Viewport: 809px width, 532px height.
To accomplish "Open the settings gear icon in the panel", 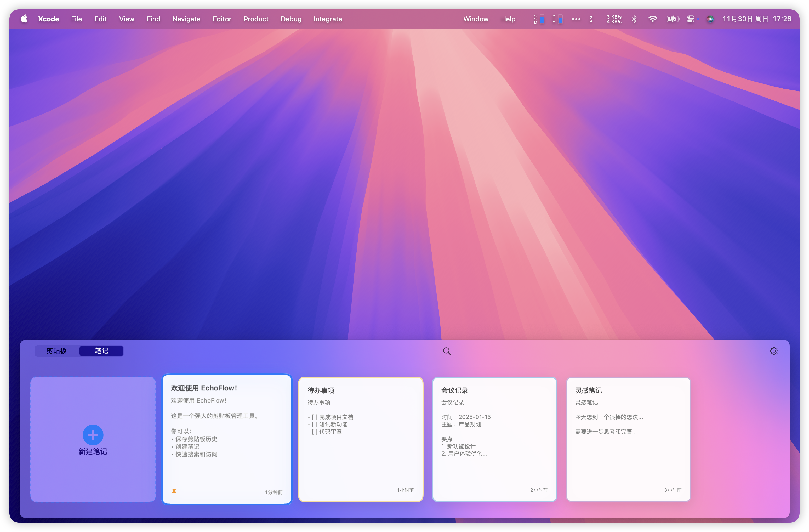I will click(774, 351).
